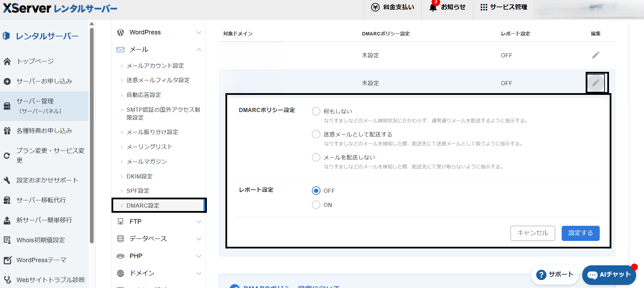The height and width of the screenshot is (288, 644).
Task: Click the WordPress logo icon in the menu
Action: pyautogui.click(x=120, y=32)
